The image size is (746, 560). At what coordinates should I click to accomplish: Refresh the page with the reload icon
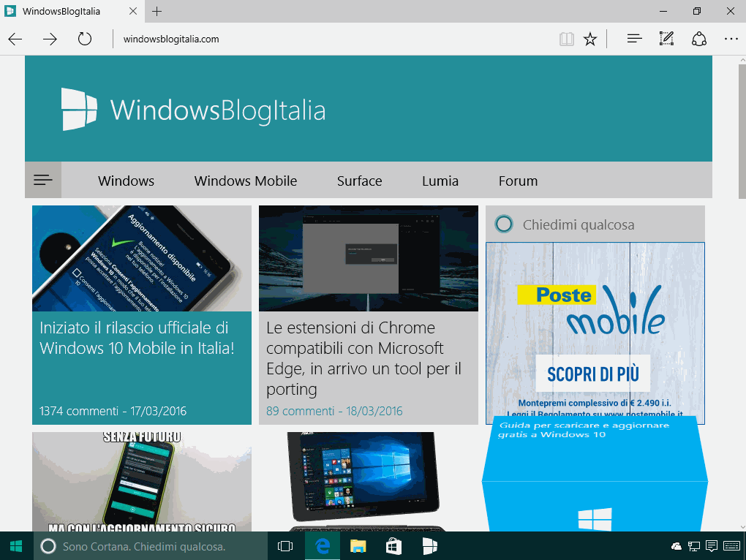pos(85,39)
